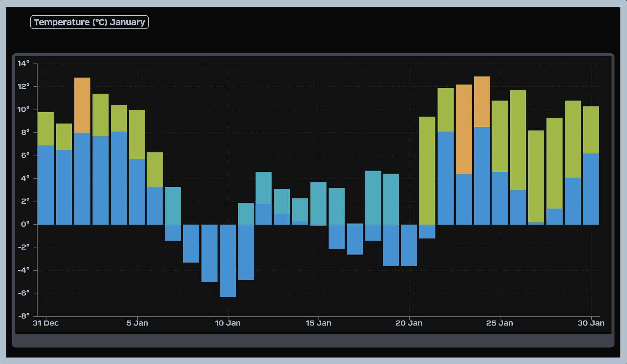
Task: Click the green segment of the 31 Dec bar
Action: point(46,129)
